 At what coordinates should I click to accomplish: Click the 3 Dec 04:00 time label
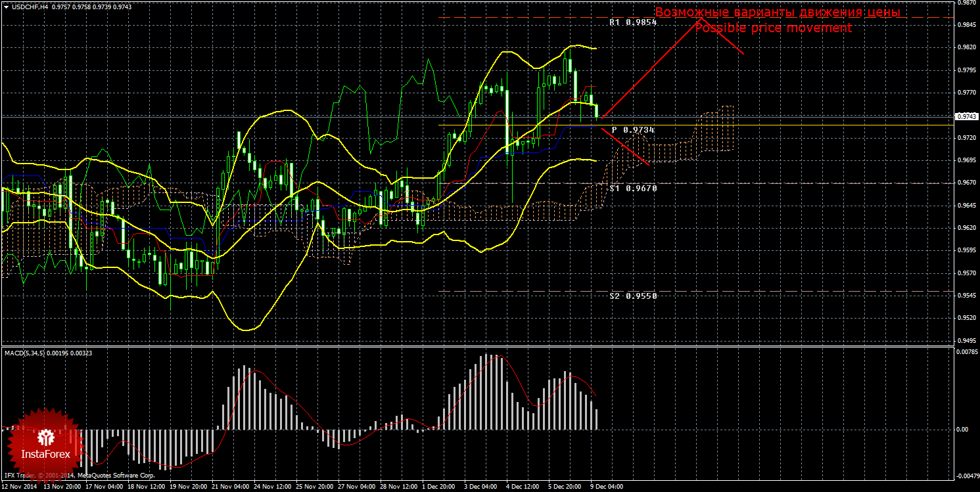click(x=482, y=487)
